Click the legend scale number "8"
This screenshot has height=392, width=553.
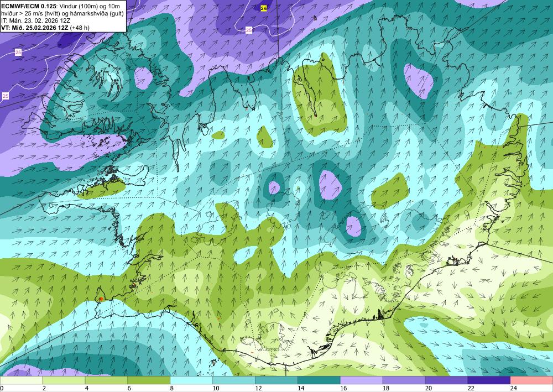click(x=172, y=388)
